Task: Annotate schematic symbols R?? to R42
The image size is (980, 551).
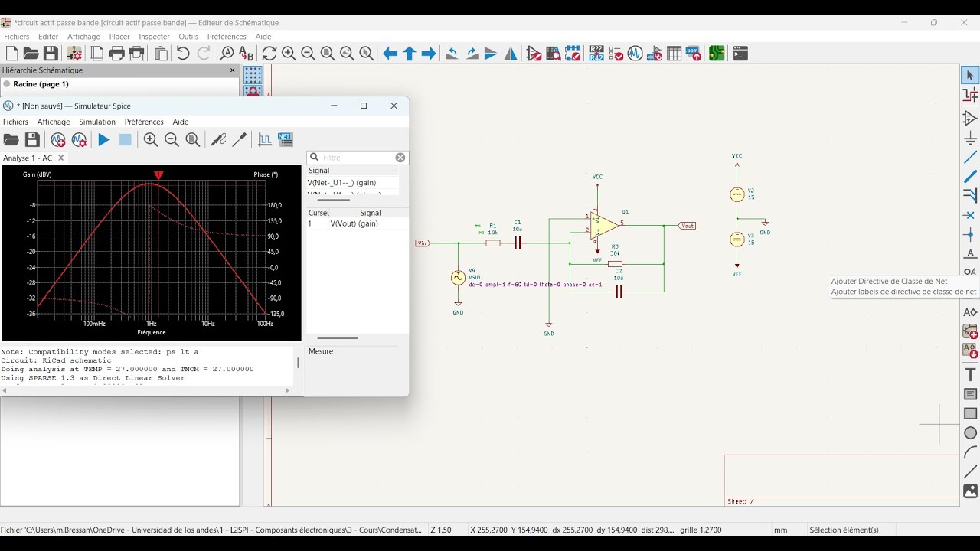Action: pos(596,54)
